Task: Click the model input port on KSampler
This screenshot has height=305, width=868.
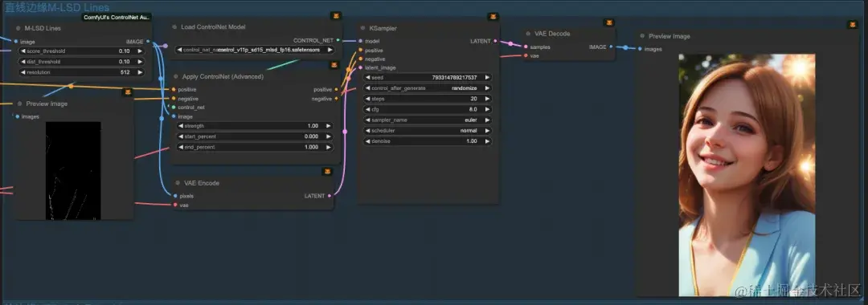Action: click(360, 41)
